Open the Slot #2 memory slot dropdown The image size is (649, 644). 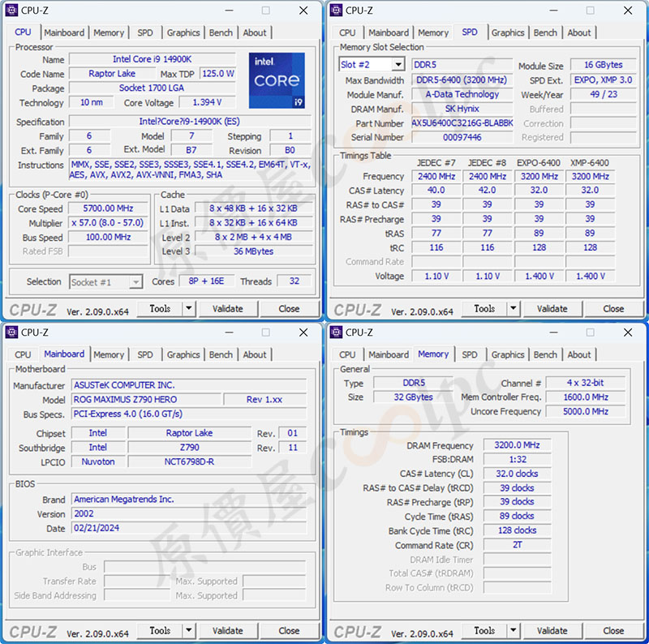click(x=398, y=65)
